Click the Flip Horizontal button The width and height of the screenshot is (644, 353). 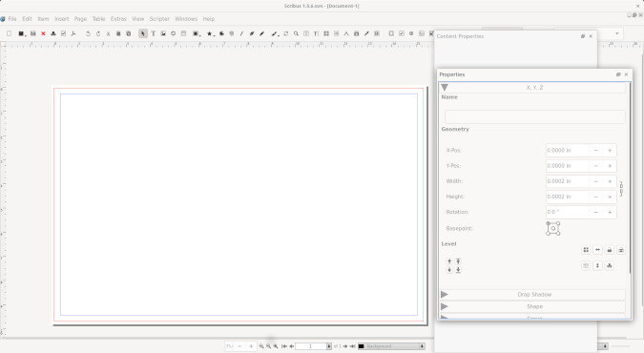point(597,250)
